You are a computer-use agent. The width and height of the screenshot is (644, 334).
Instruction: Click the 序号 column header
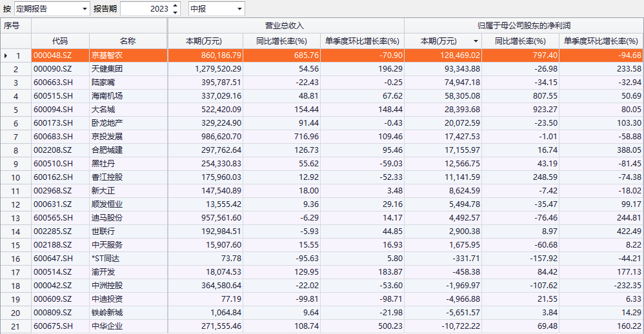click(15, 26)
